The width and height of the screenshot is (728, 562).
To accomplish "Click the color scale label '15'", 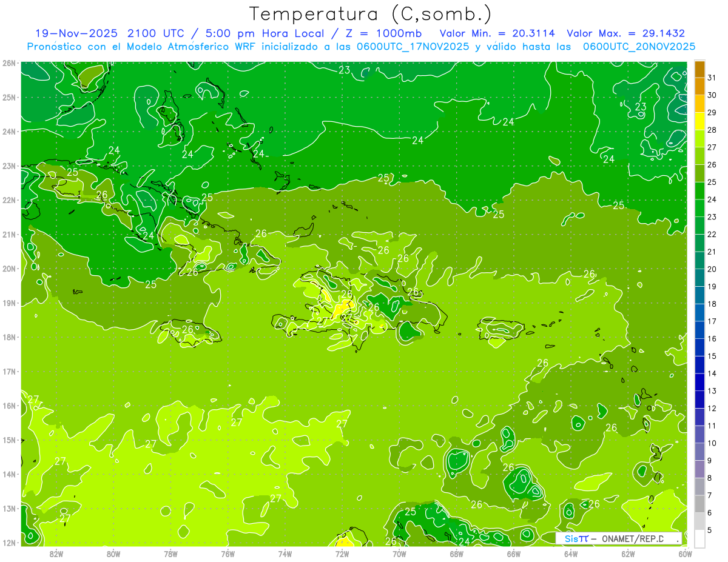I will (712, 356).
